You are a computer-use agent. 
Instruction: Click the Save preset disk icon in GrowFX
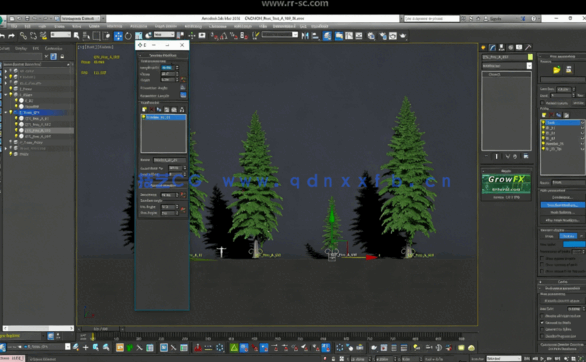(569, 70)
